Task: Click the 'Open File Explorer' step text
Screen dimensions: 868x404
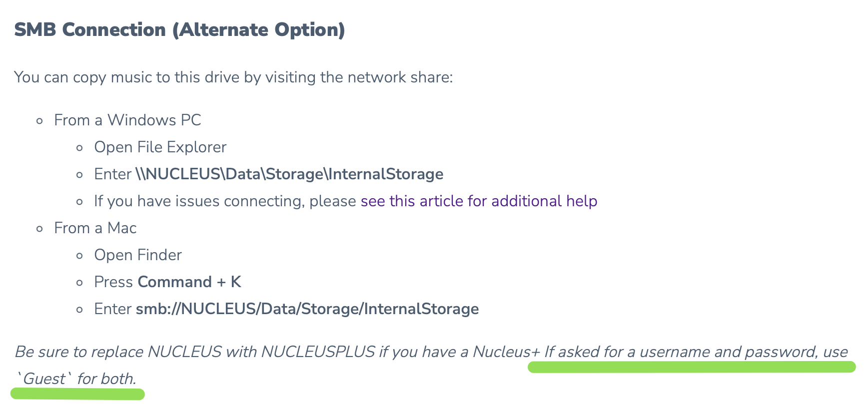Action: [160, 147]
